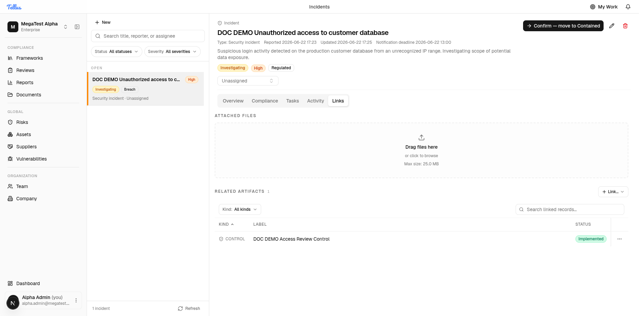
Task: Click the 1 incident count text
Action: tap(101, 309)
